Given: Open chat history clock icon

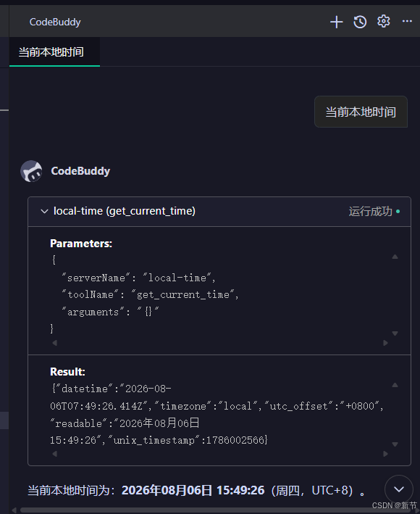Looking at the screenshot, I should (360, 22).
